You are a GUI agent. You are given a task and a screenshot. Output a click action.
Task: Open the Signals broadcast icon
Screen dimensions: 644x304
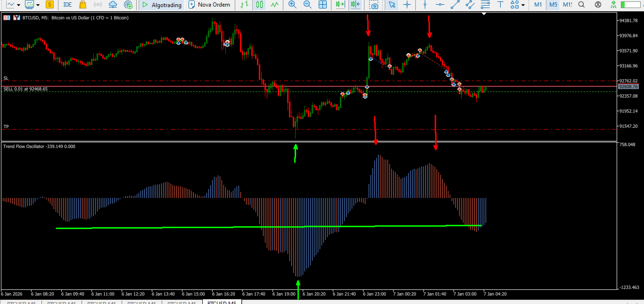coord(98,5)
